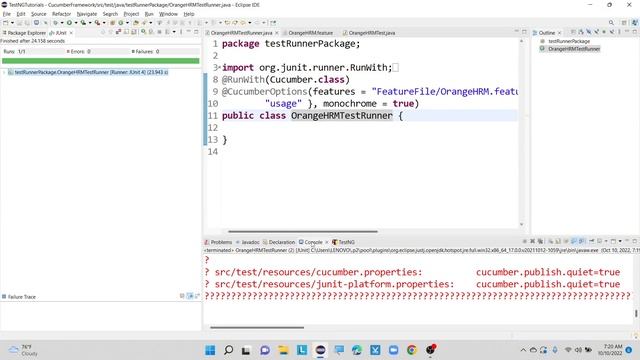Open the Edit menu
Screen dimensions: 640x360
[20, 14]
